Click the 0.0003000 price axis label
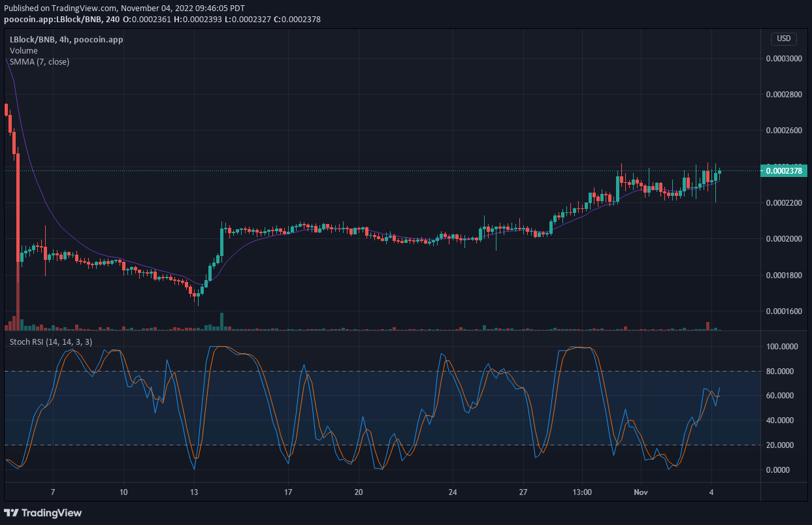This screenshot has width=812, height=525. 784,58
